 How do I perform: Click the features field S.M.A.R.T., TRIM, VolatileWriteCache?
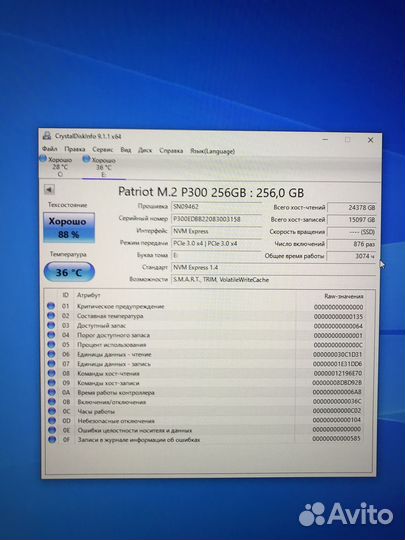[273, 279]
